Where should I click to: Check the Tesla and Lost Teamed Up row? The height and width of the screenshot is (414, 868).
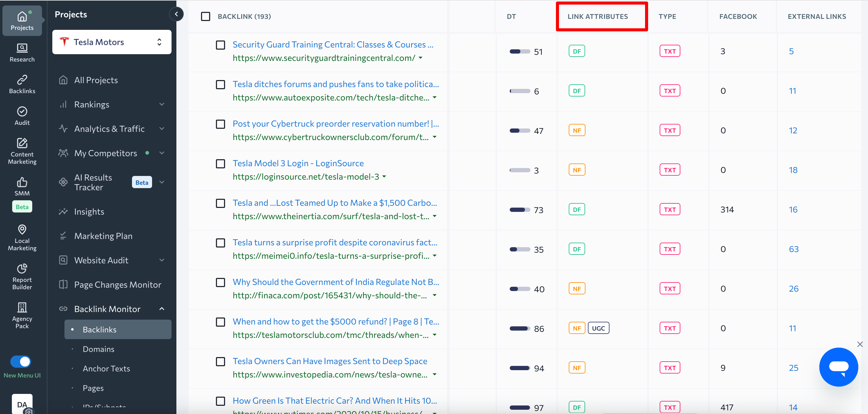click(x=220, y=203)
